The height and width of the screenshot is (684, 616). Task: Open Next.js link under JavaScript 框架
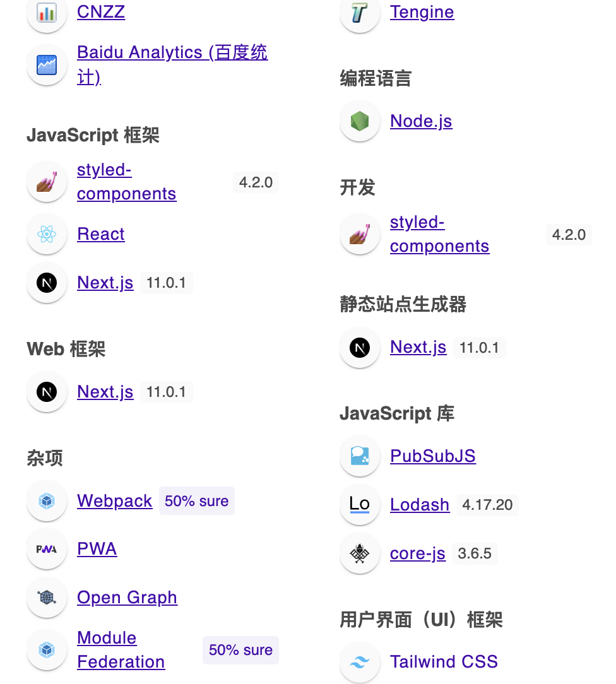click(x=105, y=283)
